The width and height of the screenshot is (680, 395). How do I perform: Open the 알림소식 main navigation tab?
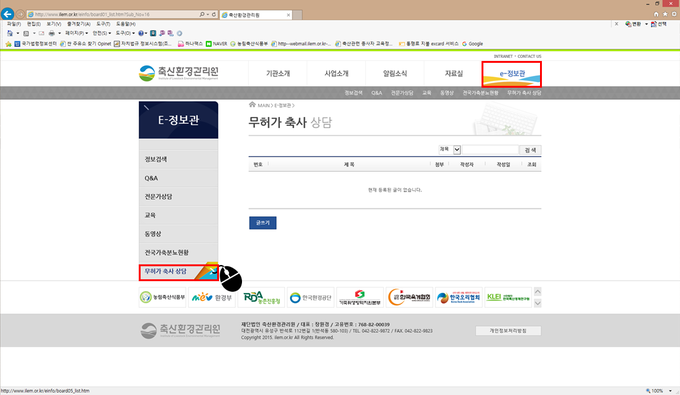pos(395,74)
